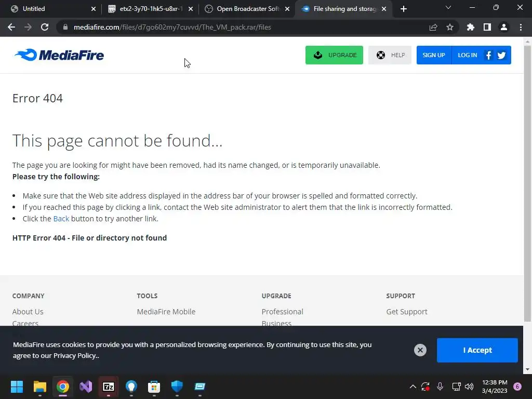Open Professional upgrade link
The width and height of the screenshot is (532, 399).
pyautogui.click(x=282, y=312)
